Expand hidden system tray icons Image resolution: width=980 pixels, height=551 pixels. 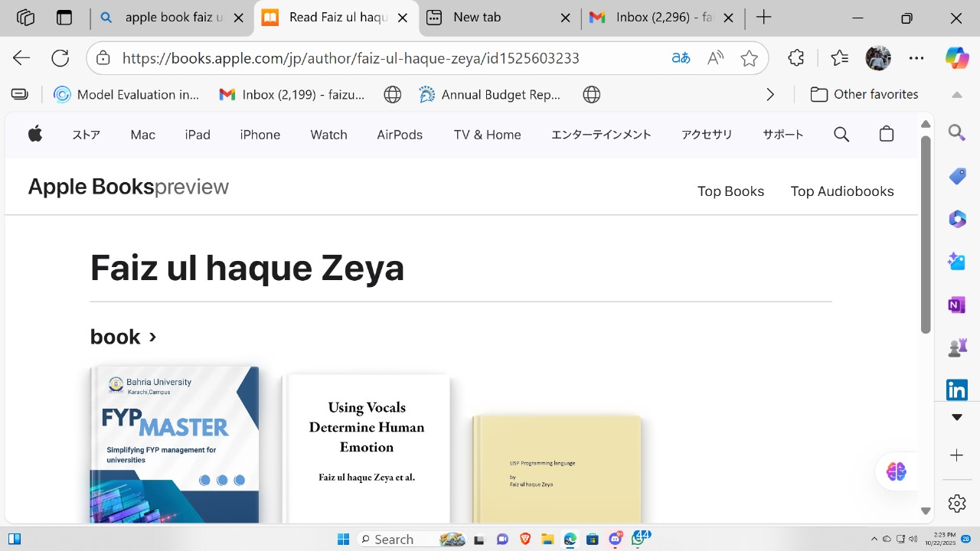click(874, 540)
